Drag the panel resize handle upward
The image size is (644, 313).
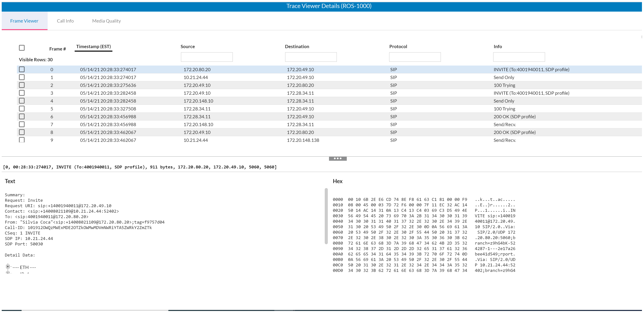pyautogui.click(x=337, y=159)
